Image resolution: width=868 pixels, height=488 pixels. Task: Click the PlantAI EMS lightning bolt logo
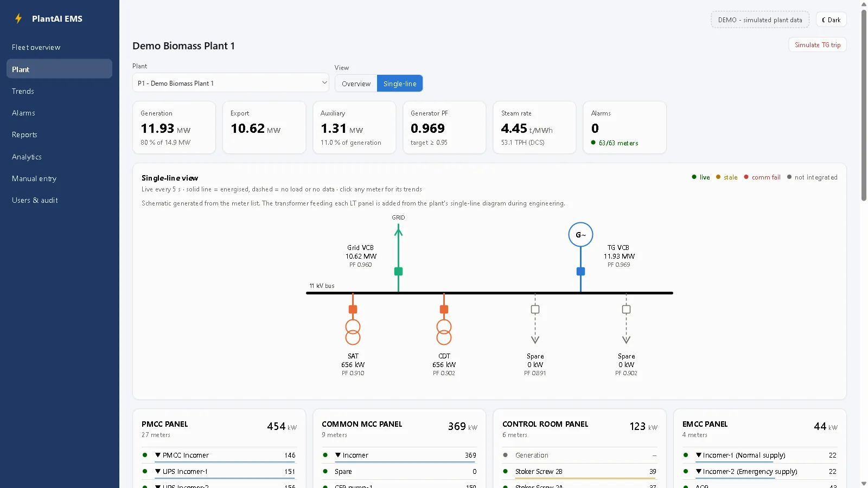(18, 18)
